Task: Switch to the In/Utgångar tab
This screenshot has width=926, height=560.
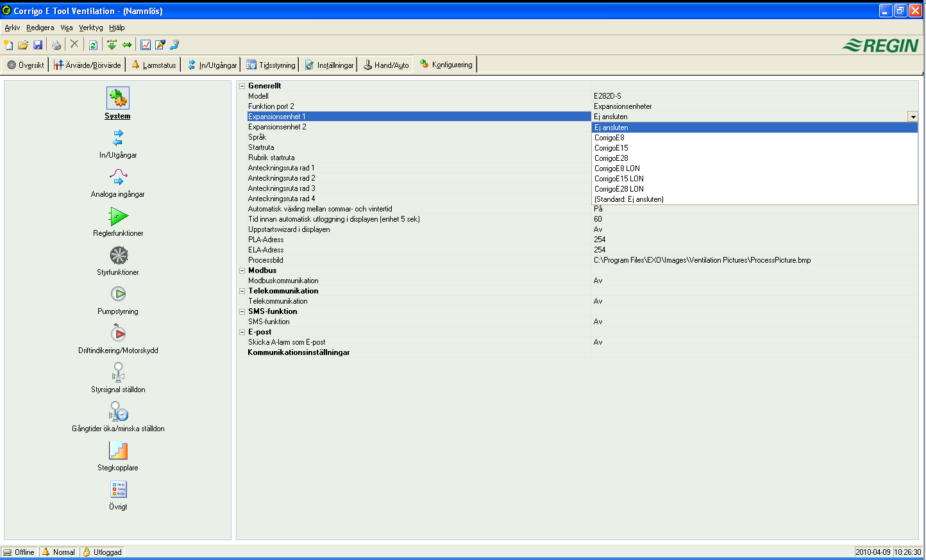Action: pyautogui.click(x=212, y=65)
